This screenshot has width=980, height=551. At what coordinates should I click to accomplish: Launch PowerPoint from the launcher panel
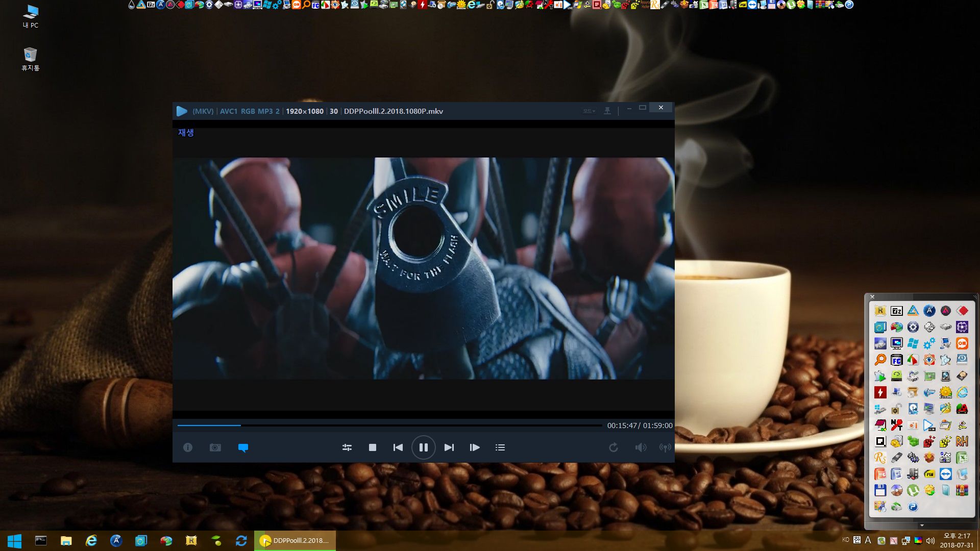(880, 474)
